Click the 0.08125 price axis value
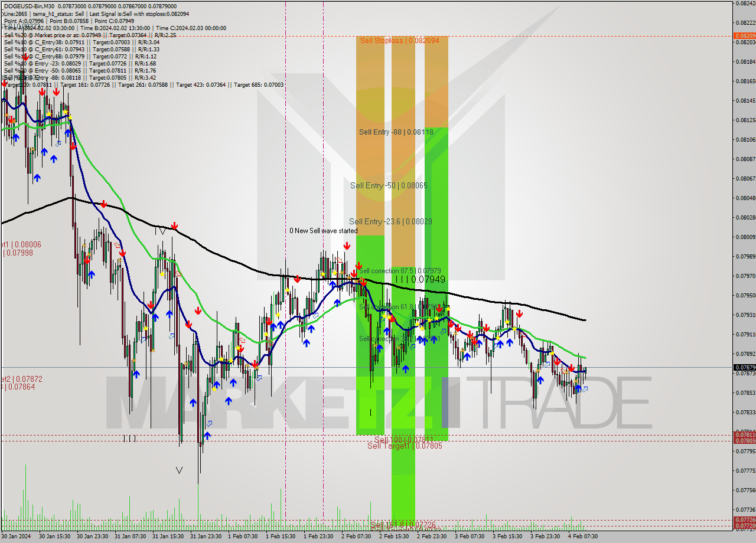This screenshot has width=756, height=543. pos(745,120)
